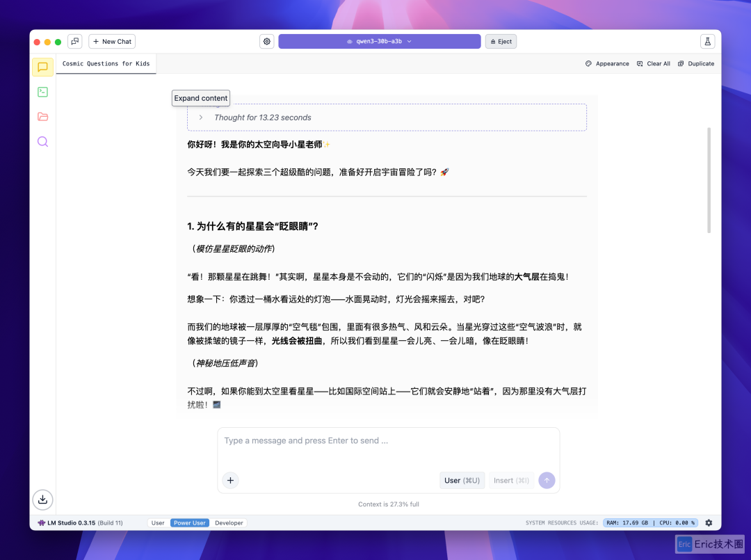Click the bold text 大气层

[x=527, y=277]
